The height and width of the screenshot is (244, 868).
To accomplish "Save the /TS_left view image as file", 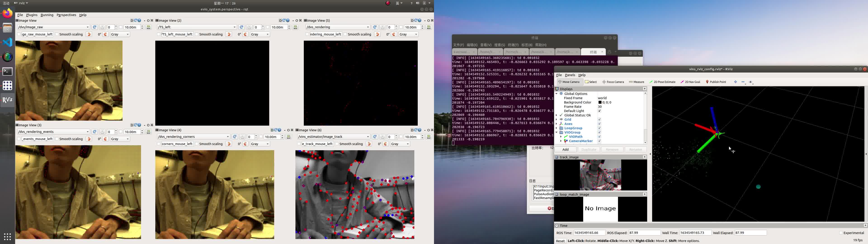I will [x=295, y=27].
